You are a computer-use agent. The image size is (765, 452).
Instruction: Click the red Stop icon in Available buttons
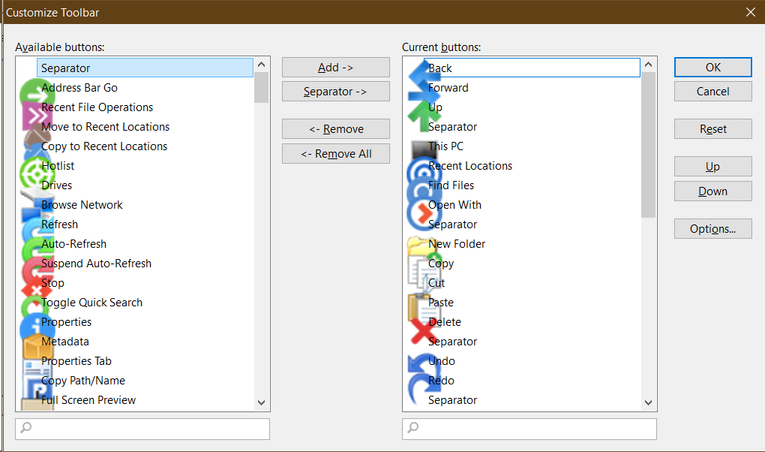pos(33,289)
